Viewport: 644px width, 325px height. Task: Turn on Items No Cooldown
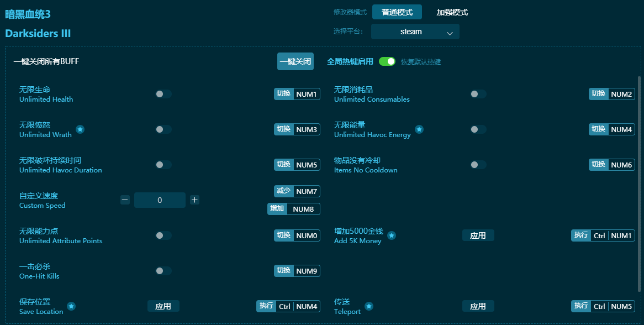tap(478, 165)
